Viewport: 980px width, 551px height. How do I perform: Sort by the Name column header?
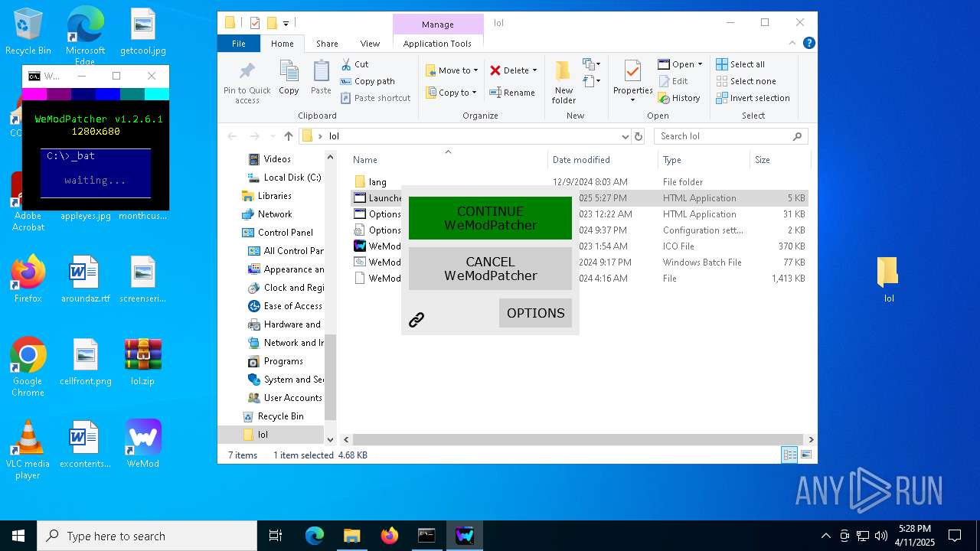[x=448, y=160]
